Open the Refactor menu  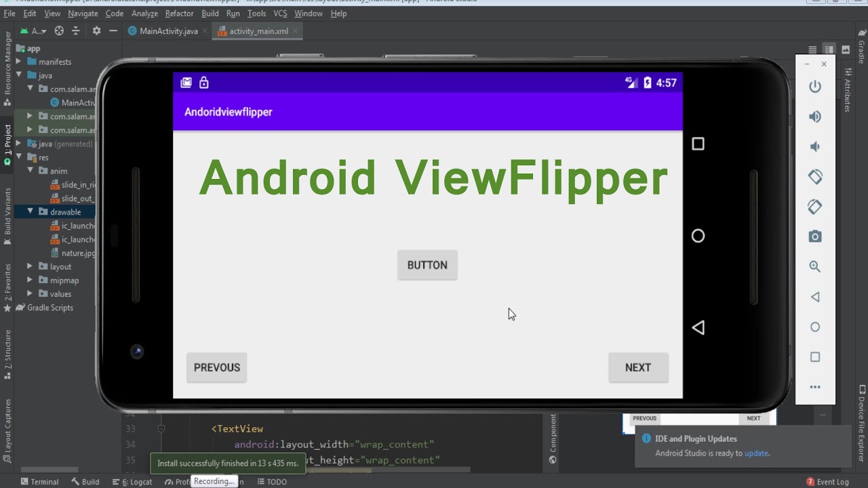click(x=179, y=14)
